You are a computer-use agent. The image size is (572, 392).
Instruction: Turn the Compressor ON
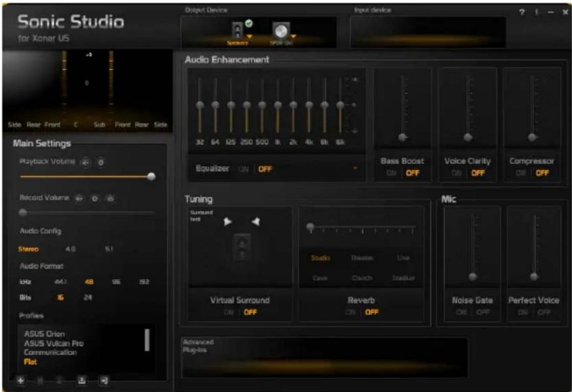(x=521, y=173)
